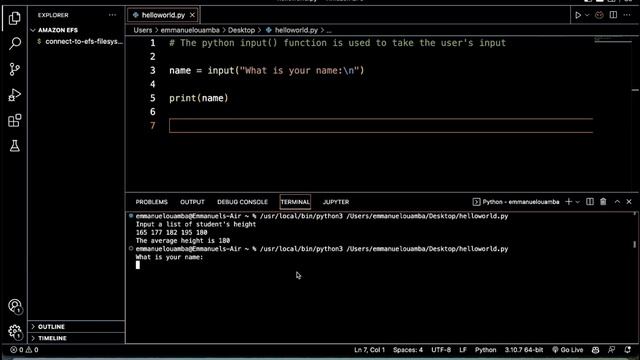Click the Explorer more actions ellipsis
The width and height of the screenshot is (640, 360).
tap(112, 15)
